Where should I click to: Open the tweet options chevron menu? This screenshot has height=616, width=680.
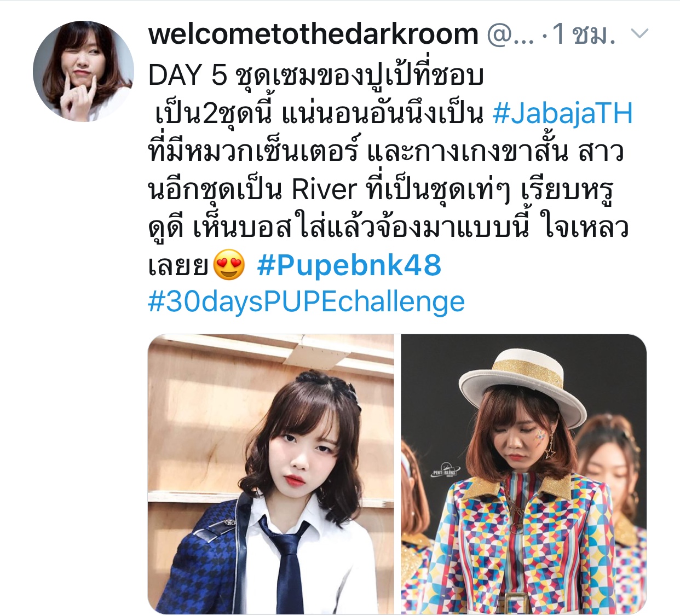[639, 34]
